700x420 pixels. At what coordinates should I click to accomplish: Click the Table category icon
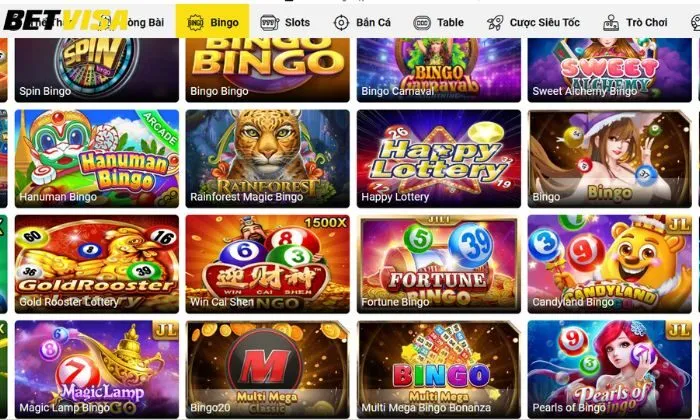point(422,22)
